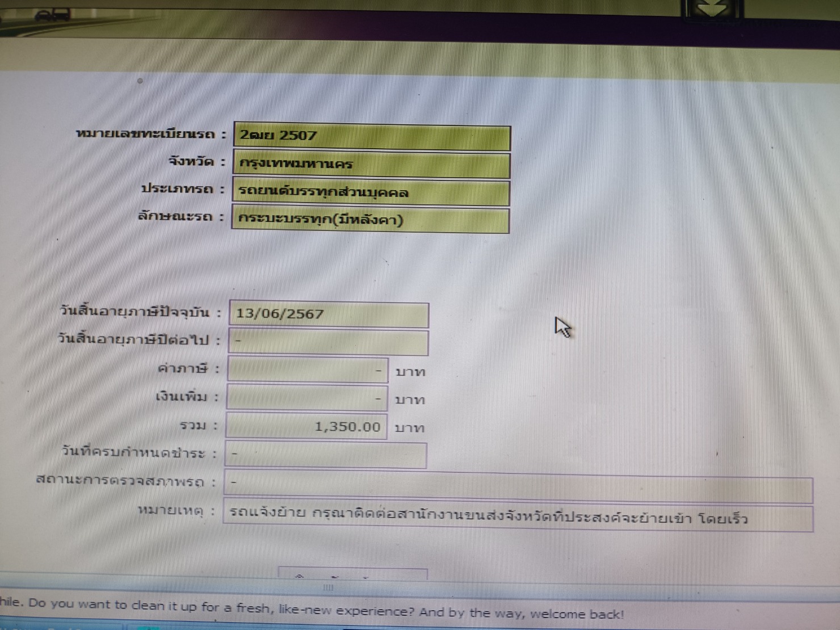The image size is (840, 630).
Task: Click the ค่าภาษี label
Action: (x=188, y=369)
